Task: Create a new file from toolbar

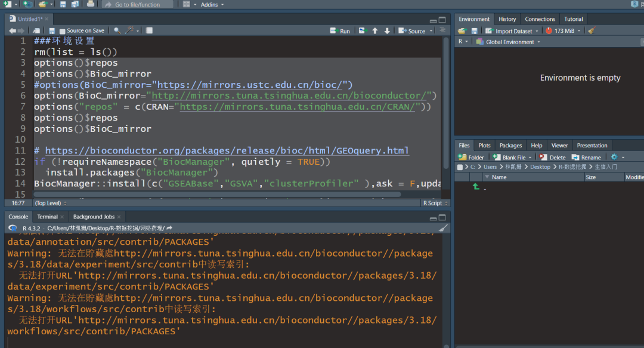Action: [7, 4]
